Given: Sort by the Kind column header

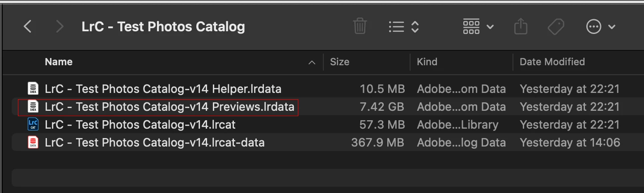Looking at the screenshot, I should pyautogui.click(x=427, y=62).
